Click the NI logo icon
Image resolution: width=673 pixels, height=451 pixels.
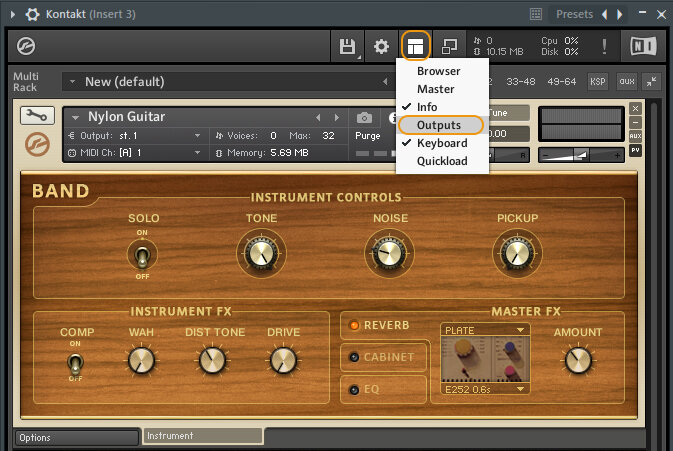pos(643,46)
